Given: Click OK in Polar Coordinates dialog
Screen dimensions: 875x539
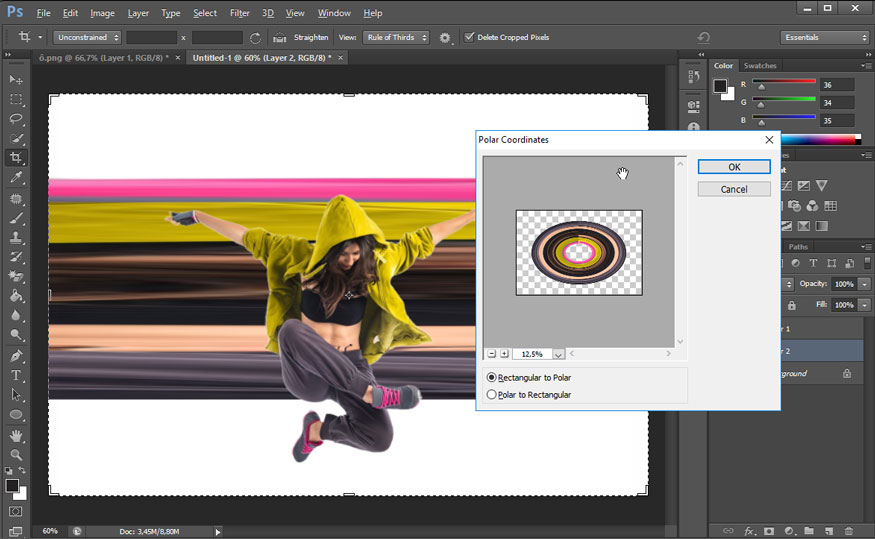Looking at the screenshot, I should pyautogui.click(x=734, y=167).
